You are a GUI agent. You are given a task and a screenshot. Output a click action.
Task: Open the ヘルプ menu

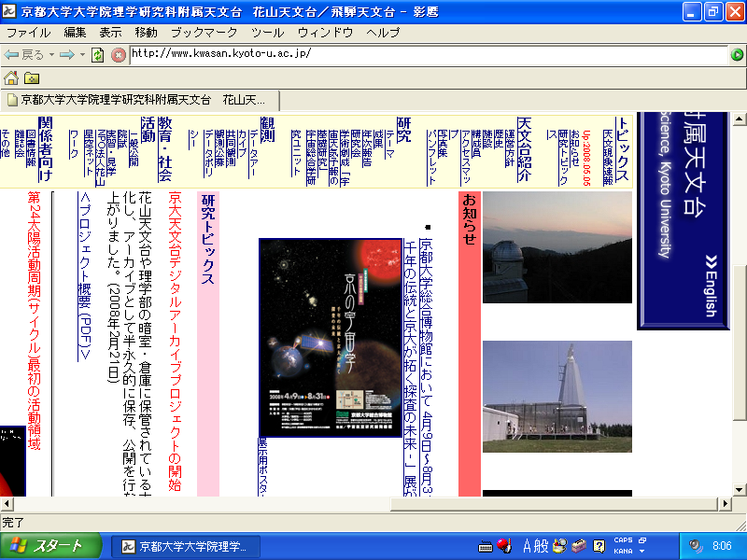[x=383, y=33]
